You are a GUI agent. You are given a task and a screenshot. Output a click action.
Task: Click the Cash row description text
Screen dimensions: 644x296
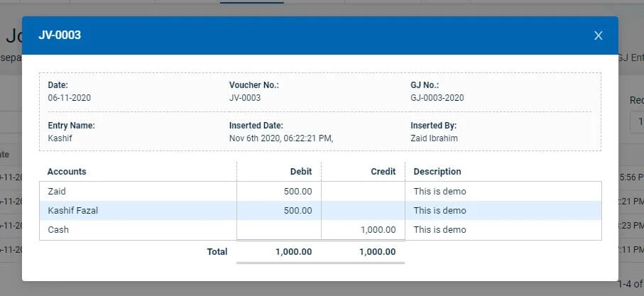coord(440,230)
